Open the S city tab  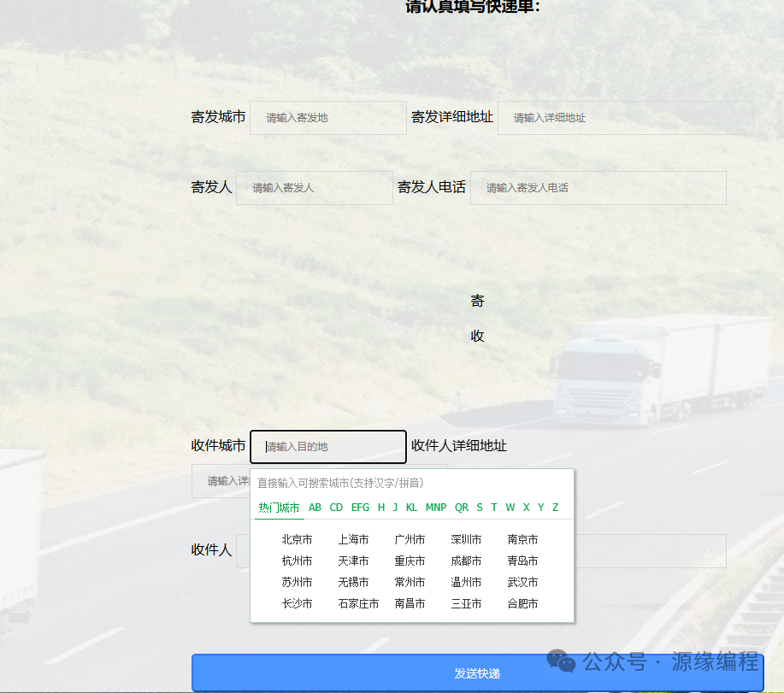click(480, 508)
